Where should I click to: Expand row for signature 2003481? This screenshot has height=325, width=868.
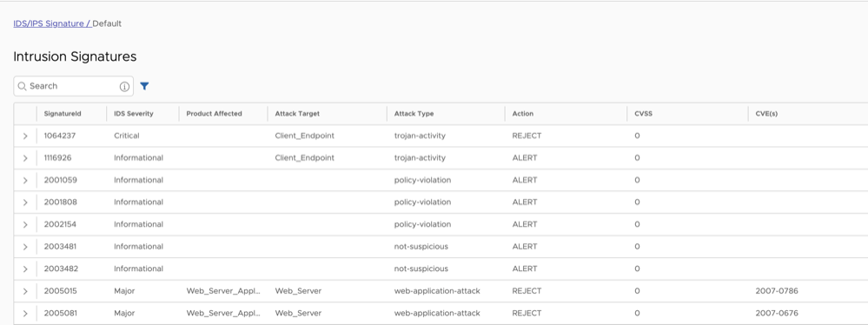(25, 247)
